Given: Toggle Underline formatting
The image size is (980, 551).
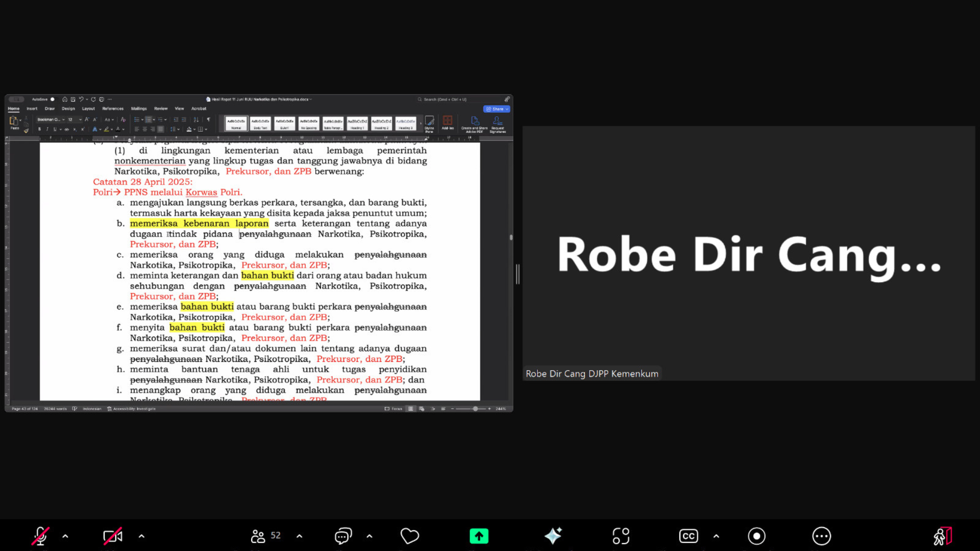Looking at the screenshot, I should (x=55, y=130).
